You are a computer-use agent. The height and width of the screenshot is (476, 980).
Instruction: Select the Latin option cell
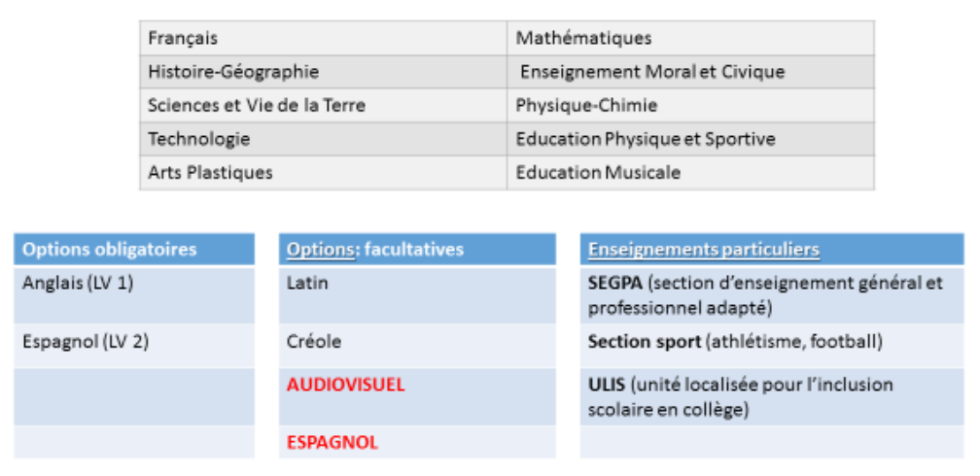click(x=308, y=284)
